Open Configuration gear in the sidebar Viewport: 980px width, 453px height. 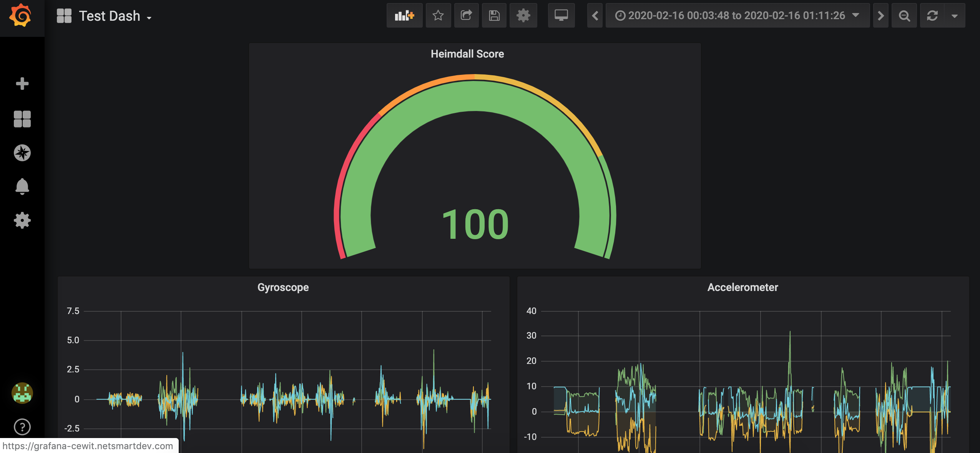(x=22, y=220)
